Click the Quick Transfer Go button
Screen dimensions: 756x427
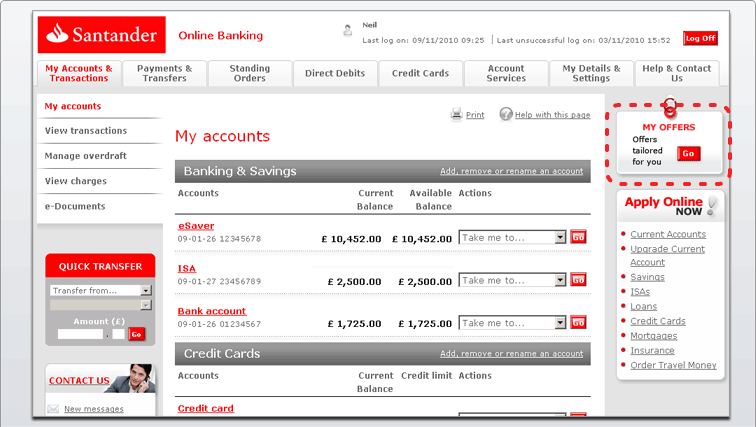(x=136, y=334)
